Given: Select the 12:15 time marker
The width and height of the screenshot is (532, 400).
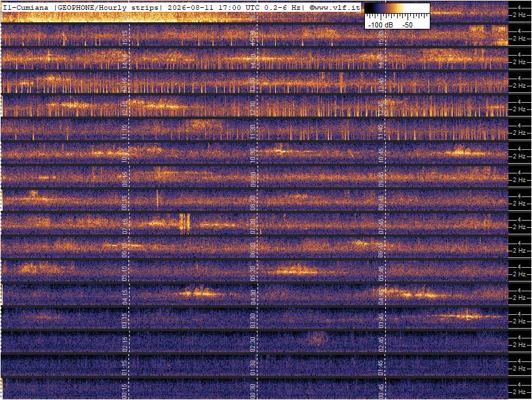Looking at the screenshot, I should (124, 109).
